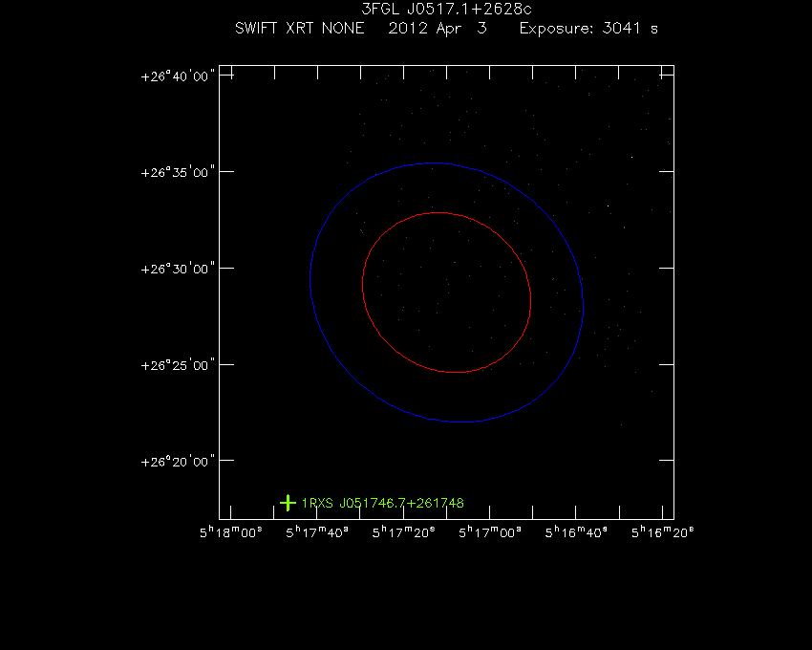Click the 5h17m00s right ascension label

tap(490, 532)
